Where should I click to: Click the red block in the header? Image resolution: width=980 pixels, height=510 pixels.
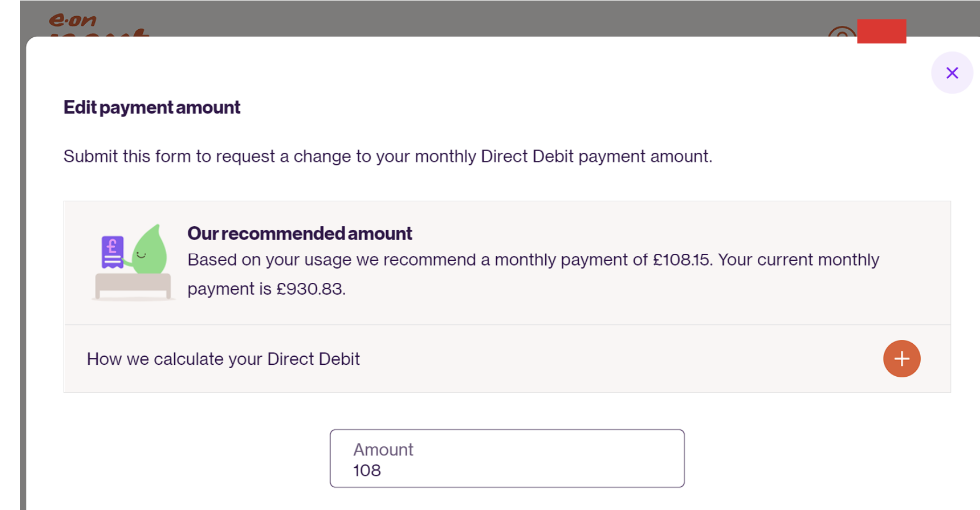[881, 31]
